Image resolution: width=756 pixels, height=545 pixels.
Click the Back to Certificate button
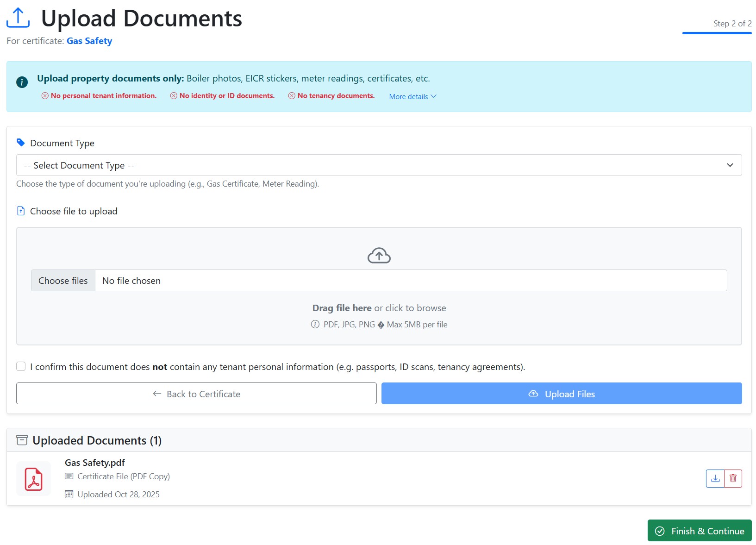point(196,394)
